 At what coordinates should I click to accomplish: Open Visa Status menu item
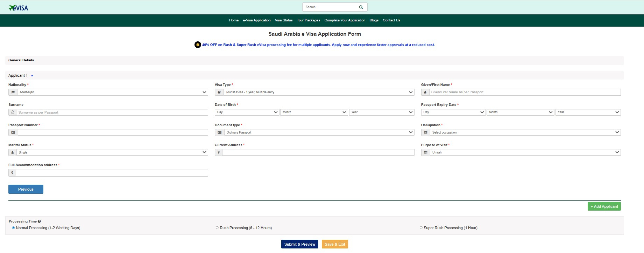click(x=284, y=20)
